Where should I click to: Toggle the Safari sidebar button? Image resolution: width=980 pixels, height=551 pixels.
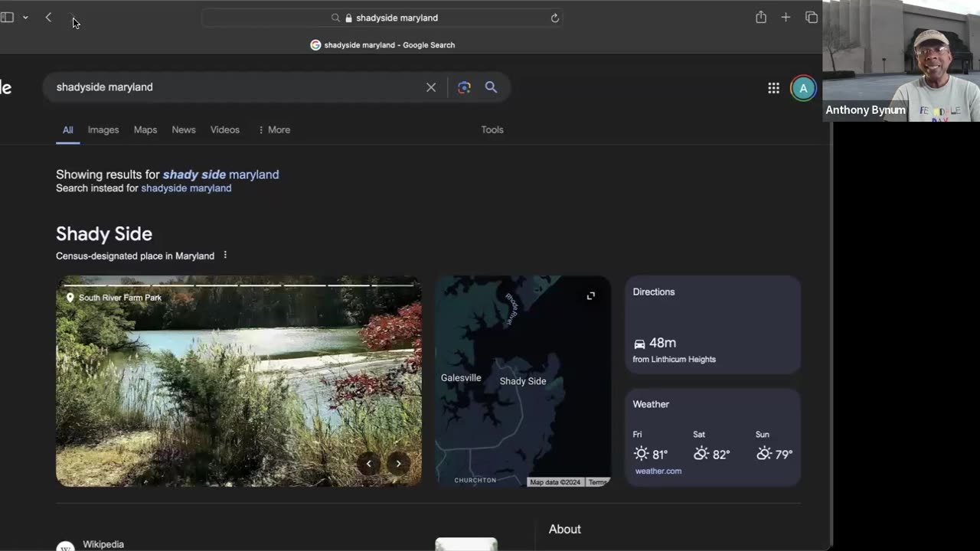coord(7,18)
